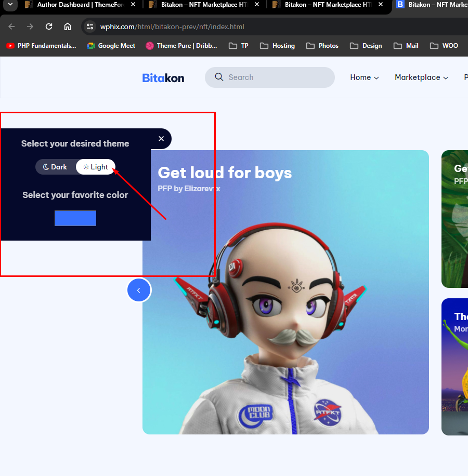Open the Design bookmarks folder
This screenshot has width=468, height=476.
366,46
